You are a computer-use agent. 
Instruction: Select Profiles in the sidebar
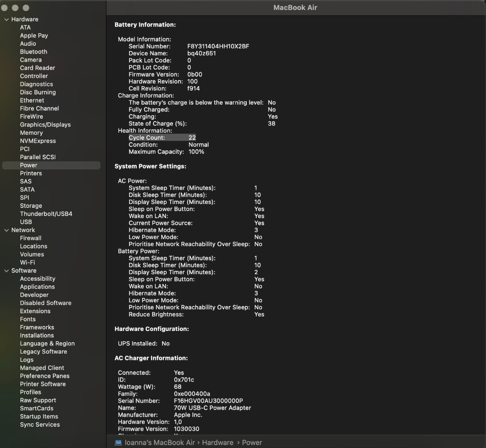(30, 392)
